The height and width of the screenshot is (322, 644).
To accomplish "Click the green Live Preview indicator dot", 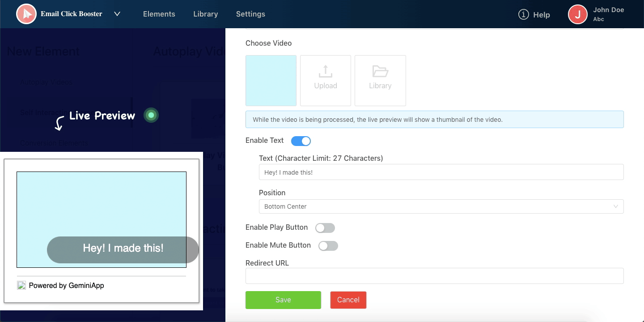I will (x=151, y=116).
